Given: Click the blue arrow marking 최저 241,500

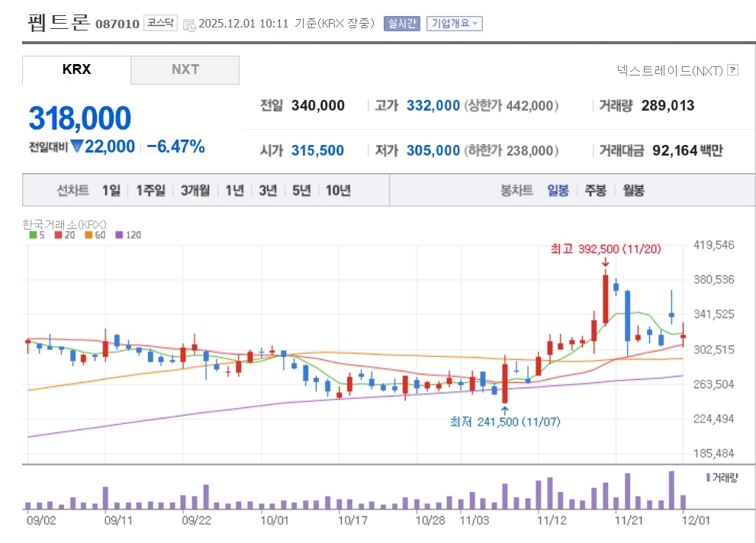Looking at the screenshot, I should click(504, 410).
